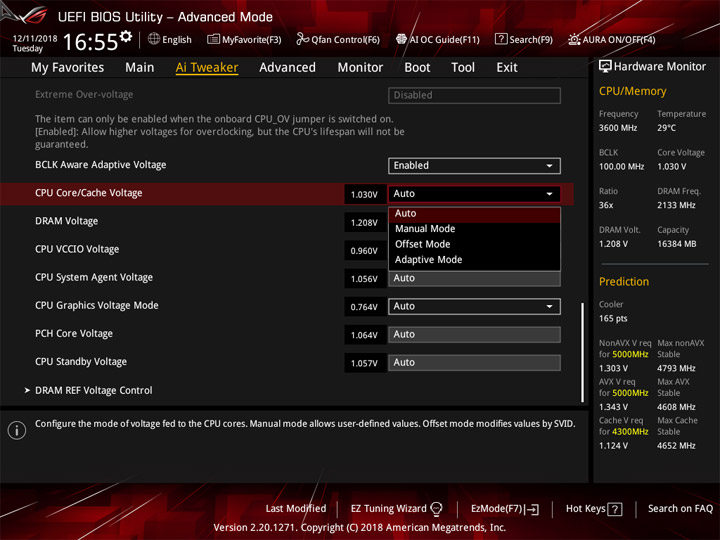Open CPU Graphics Voltage Mode dropdown
Screen dimensions: 720x540
(x=474, y=306)
